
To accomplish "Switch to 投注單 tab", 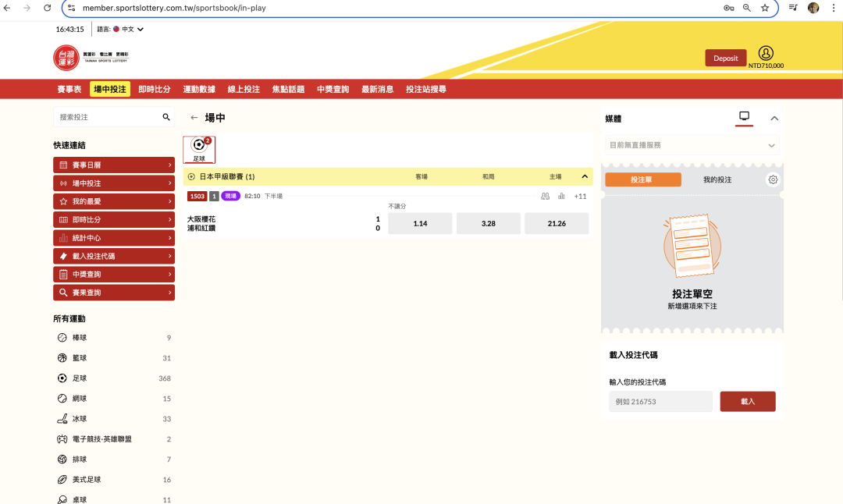I will [643, 179].
